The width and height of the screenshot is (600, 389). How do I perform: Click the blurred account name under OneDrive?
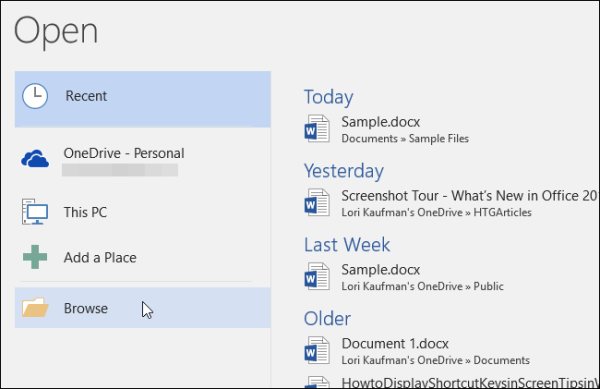point(120,170)
